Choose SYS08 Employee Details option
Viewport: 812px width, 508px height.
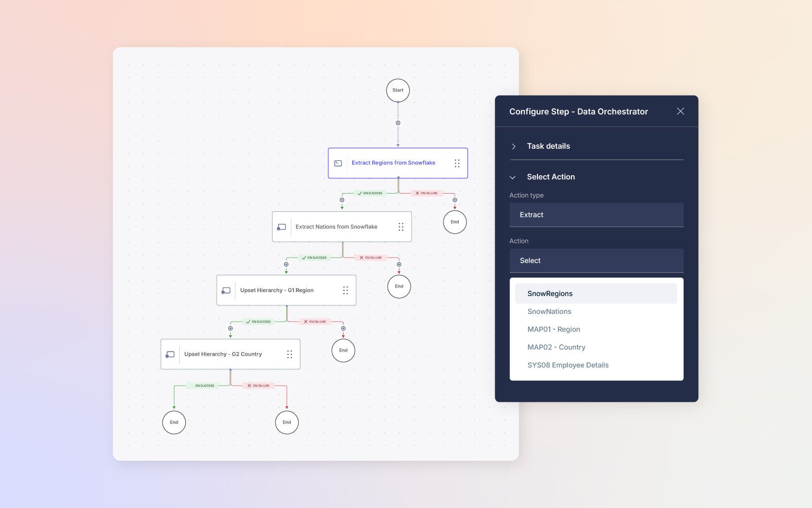(x=568, y=365)
